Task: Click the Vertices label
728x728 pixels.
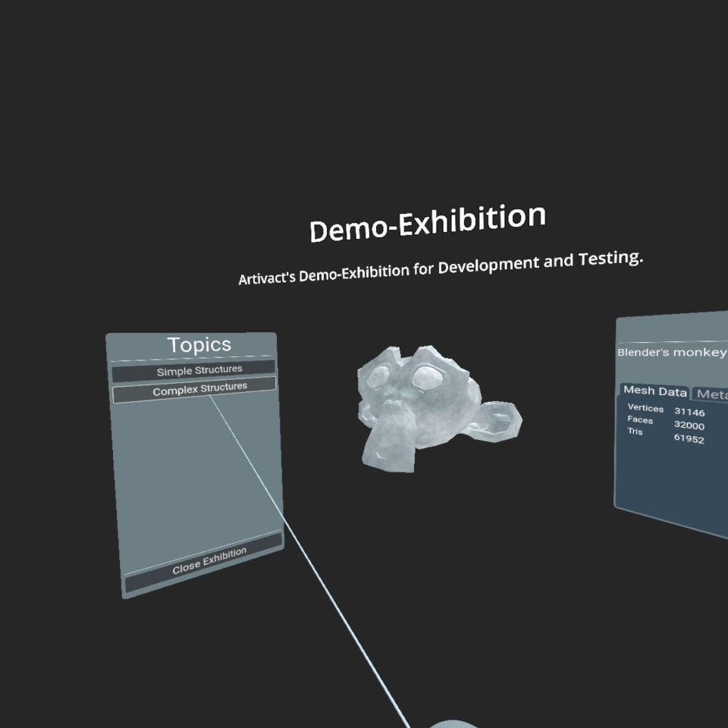Action: tap(645, 408)
